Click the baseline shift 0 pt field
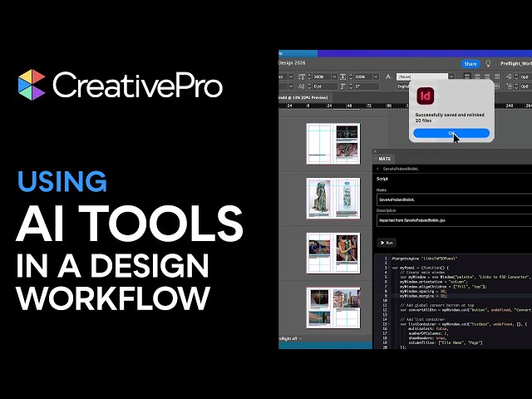The width and height of the screenshot is (532, 399). click(325, 86)
